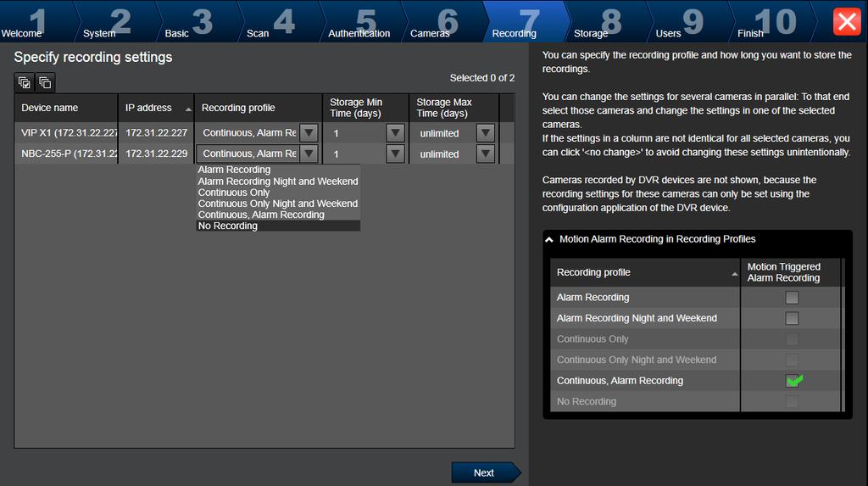The width and height of the screenshot is (868, 486).
Task: Click the clear selection icon
Action: [x=46, y=82]
